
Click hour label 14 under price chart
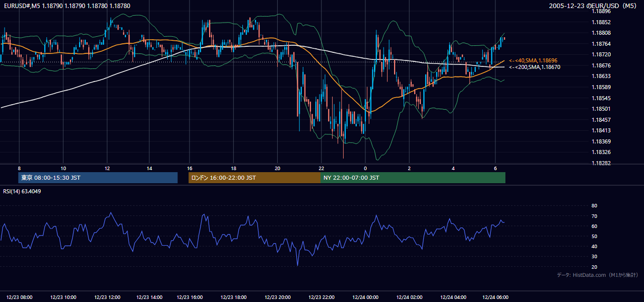click(x=150, y=168)
